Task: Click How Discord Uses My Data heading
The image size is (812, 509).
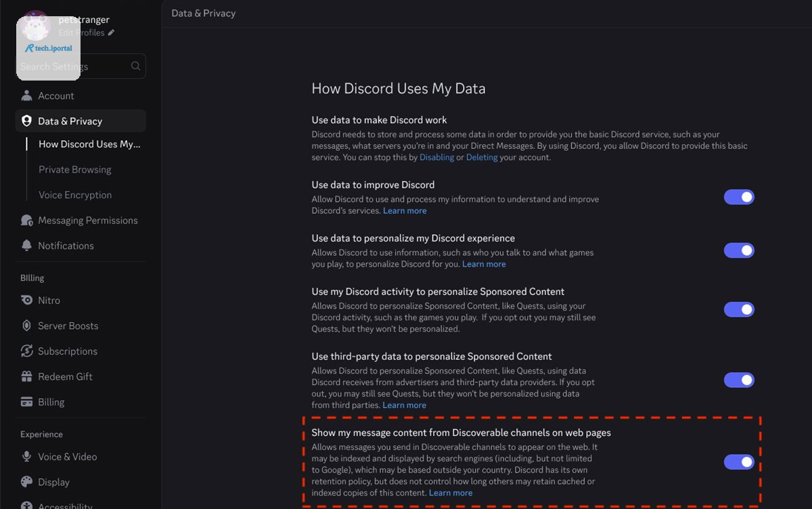Action: 399,88
